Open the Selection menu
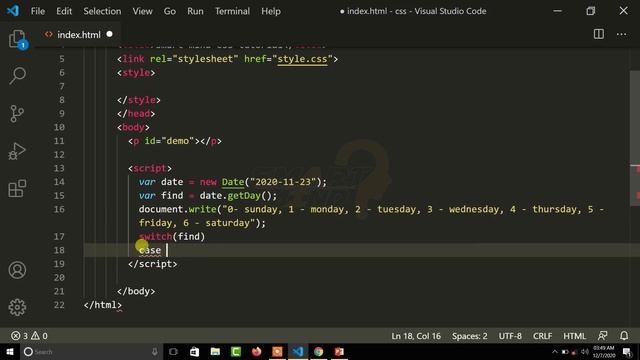640x360 pixels. click(x=102, y=11)
